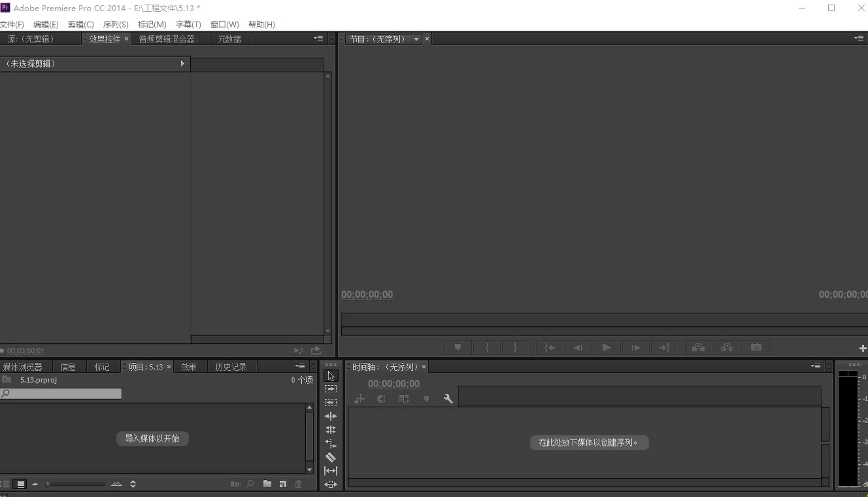Click the zoom out mountain icon in project panel
868x497 pixels.
pyautogui.click(x=35, y=484)
